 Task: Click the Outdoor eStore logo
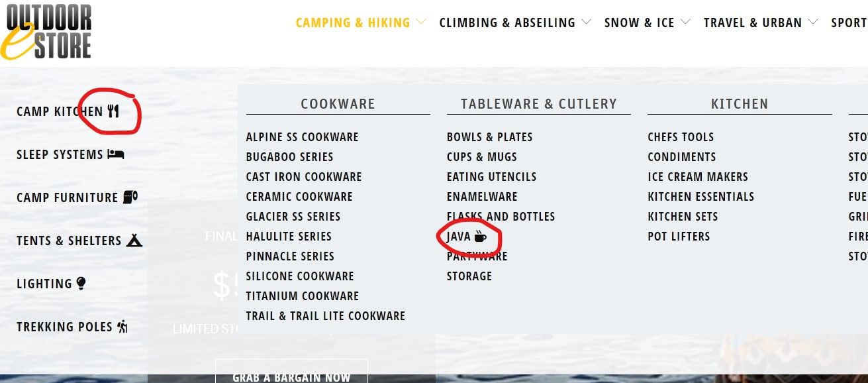tap(46, 32)
